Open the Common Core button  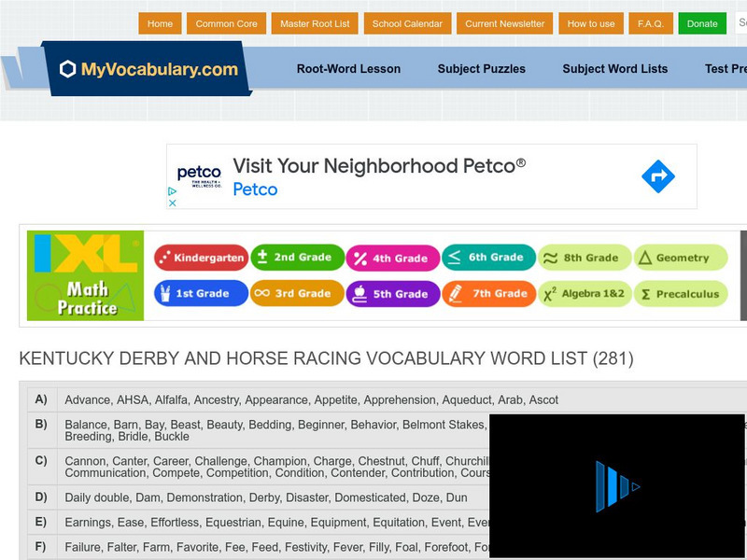tap(226, 24)
